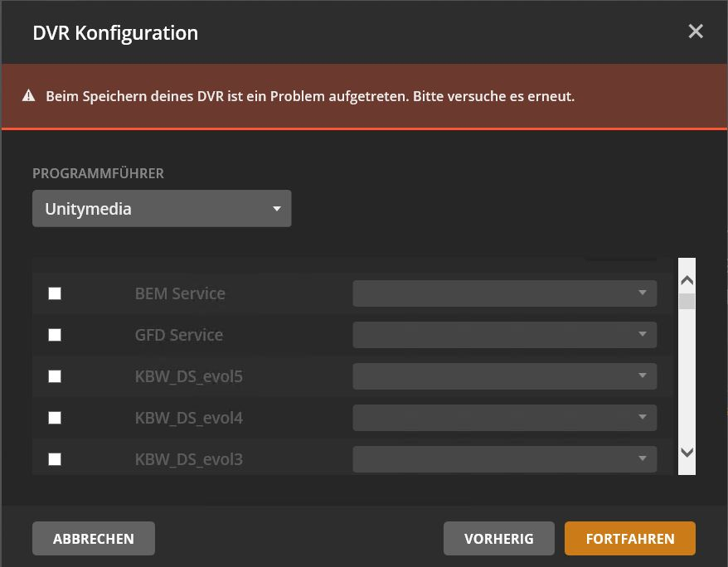Click the scroll up arrow in channel list
This screenshot has width=728, height=567.
click(687, 281)
